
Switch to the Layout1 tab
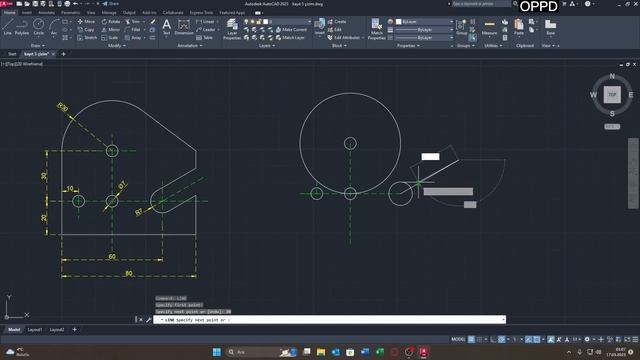pos(35,330)
